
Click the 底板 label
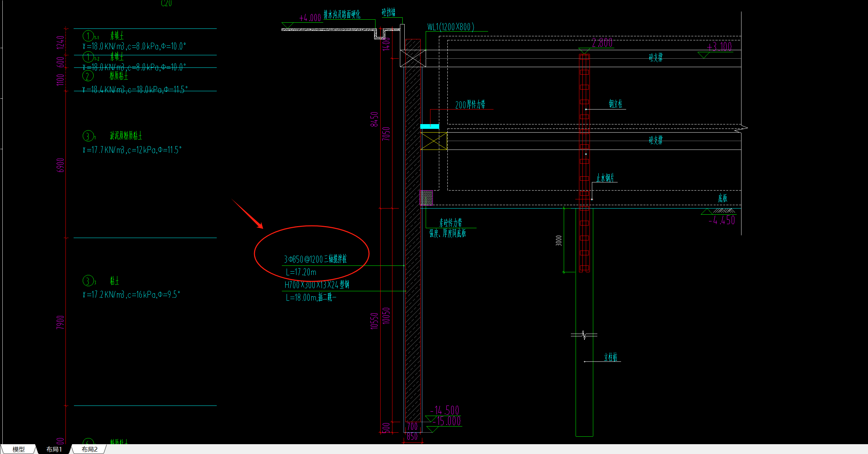coord(722,198)
